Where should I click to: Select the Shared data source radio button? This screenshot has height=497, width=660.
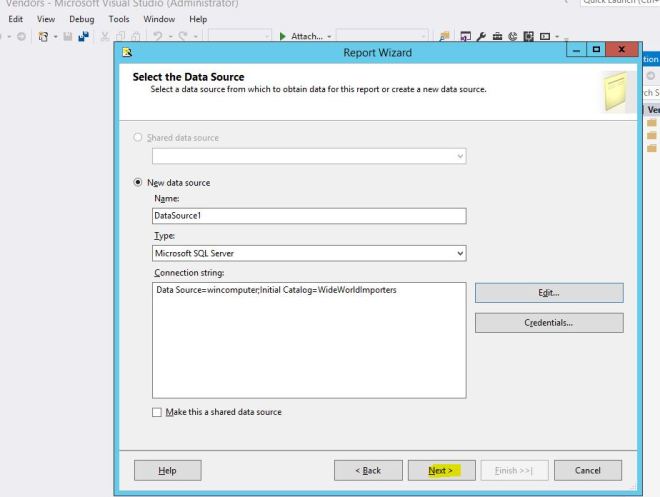(138, 137)
